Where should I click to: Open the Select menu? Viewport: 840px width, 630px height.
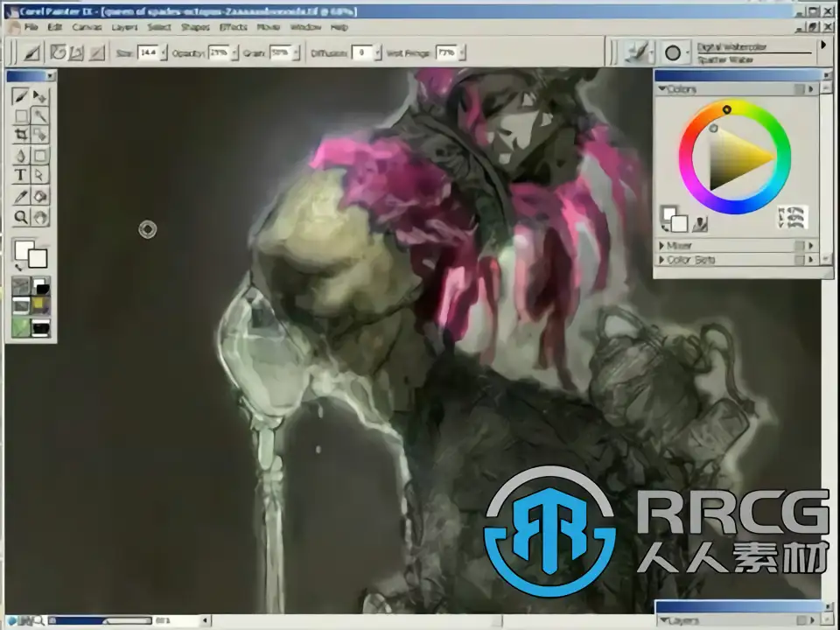(x=159, y=27)
